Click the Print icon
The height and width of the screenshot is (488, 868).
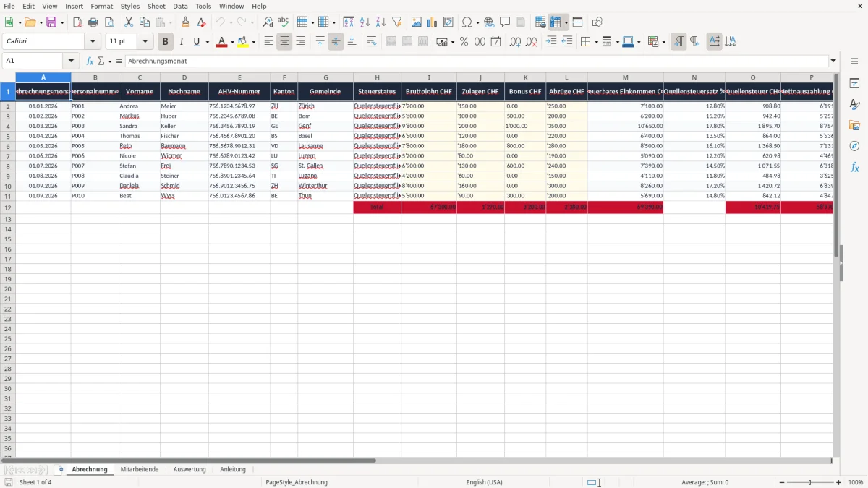(93, 22)
